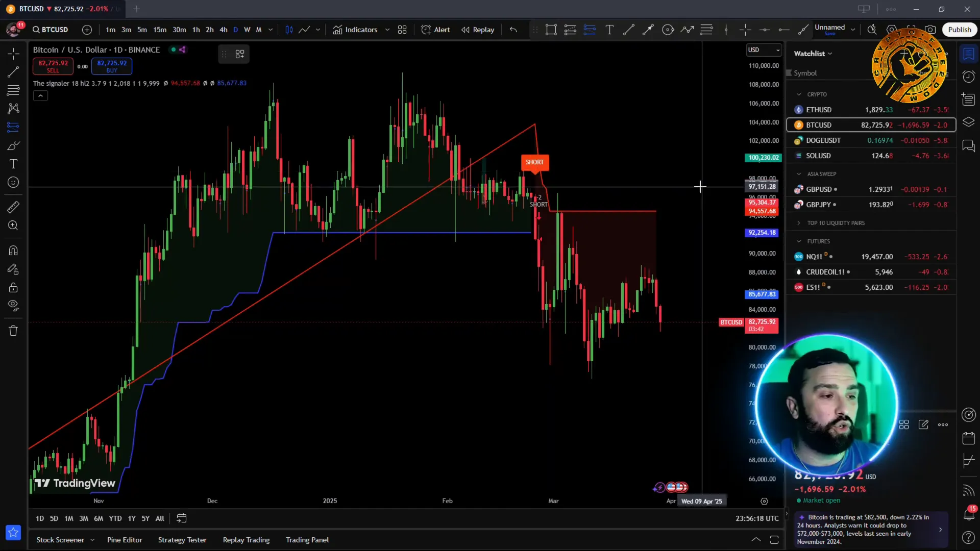
Task: Open the chart patterns tool
Action: pos(13,109)
